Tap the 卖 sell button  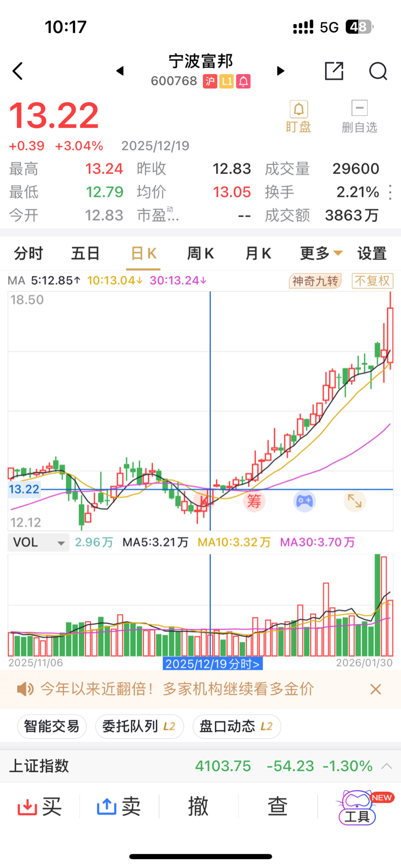pyautogui.click(x=119, y=807)
